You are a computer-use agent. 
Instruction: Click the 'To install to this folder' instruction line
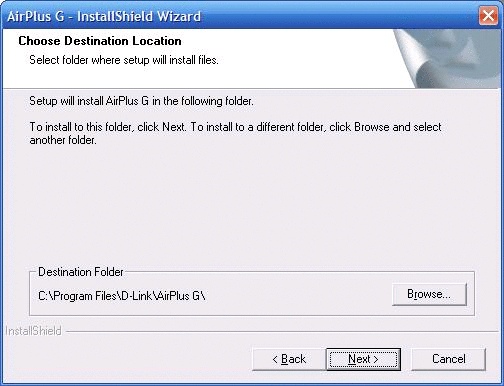tap(235, 127)
